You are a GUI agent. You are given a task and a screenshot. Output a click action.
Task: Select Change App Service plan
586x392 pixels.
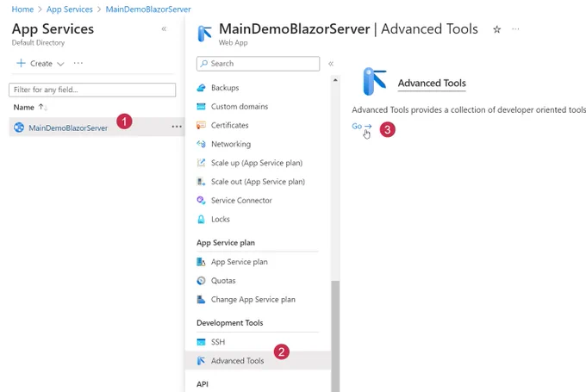click(x=253, y=300)
